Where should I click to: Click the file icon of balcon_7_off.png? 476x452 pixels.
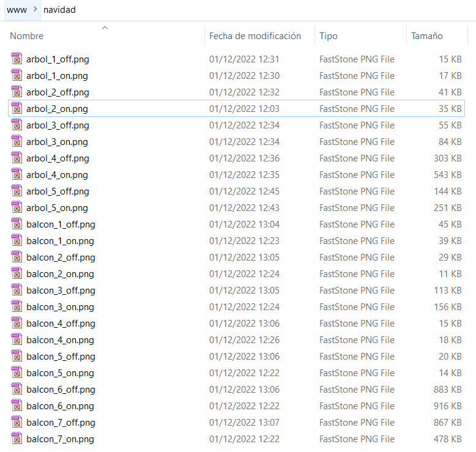point(17,422)
